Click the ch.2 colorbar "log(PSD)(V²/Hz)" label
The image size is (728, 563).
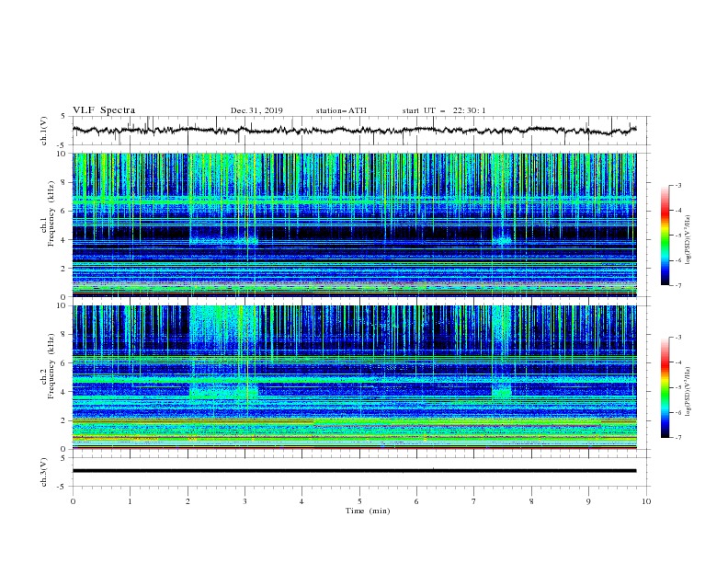point(688,392)
